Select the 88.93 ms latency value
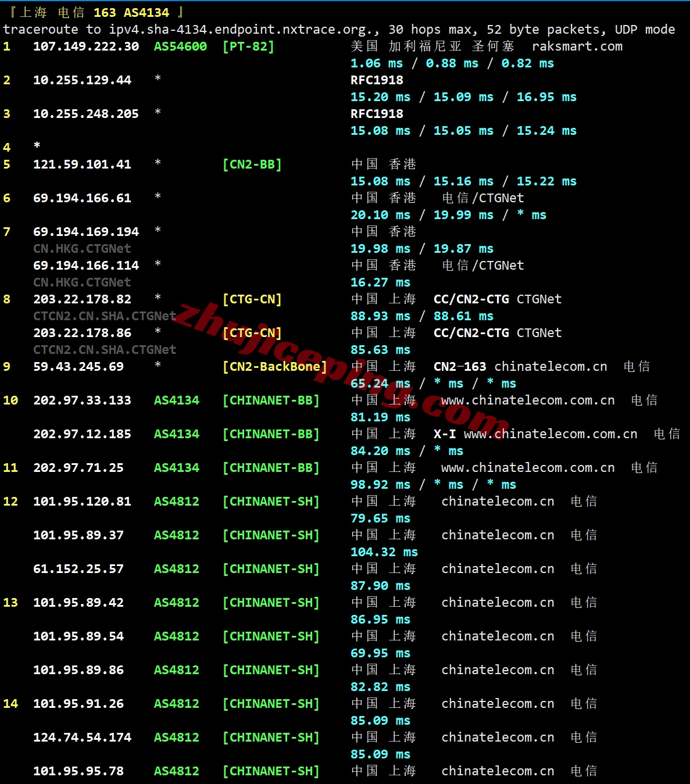Viewport: 690px width, 784px height. [x=380, y=316]
